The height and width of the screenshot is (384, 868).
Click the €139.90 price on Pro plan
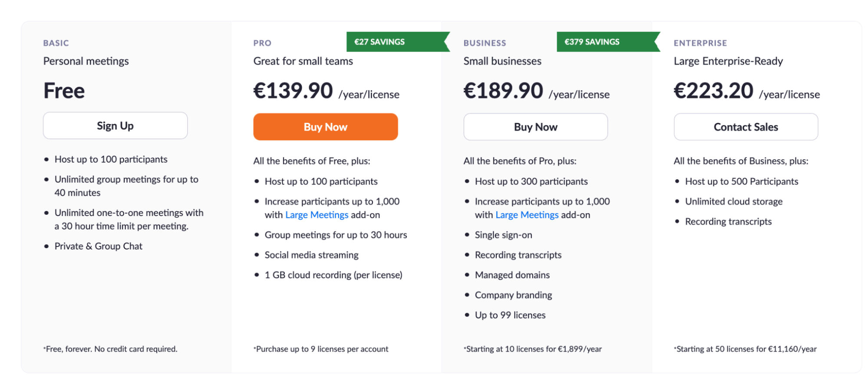point(292,91)
